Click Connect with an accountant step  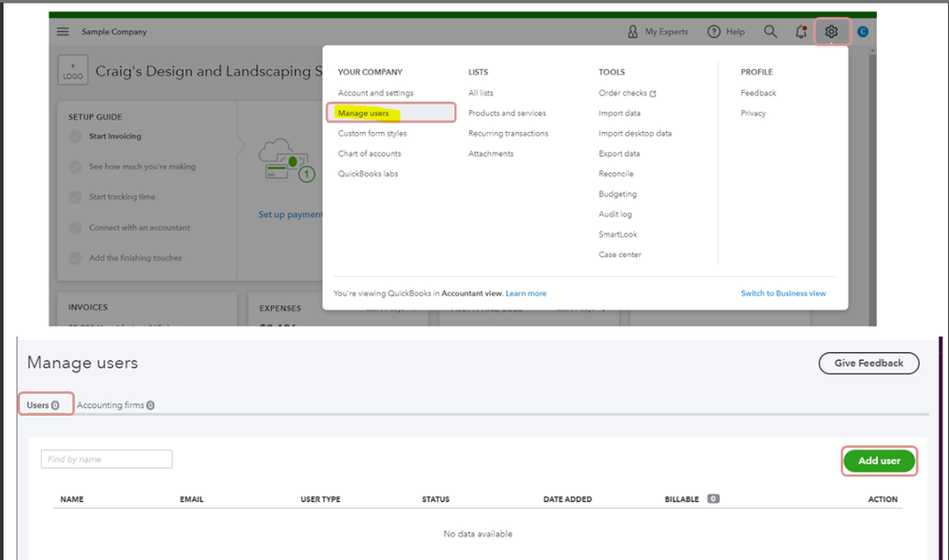pos(140,228)
